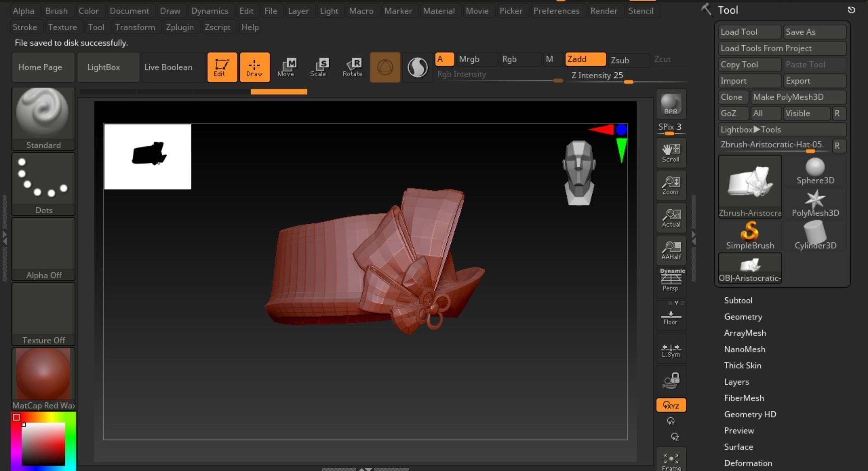Click the Load Tool button
This screenshot has height=471, width=868.
point(750,32)
